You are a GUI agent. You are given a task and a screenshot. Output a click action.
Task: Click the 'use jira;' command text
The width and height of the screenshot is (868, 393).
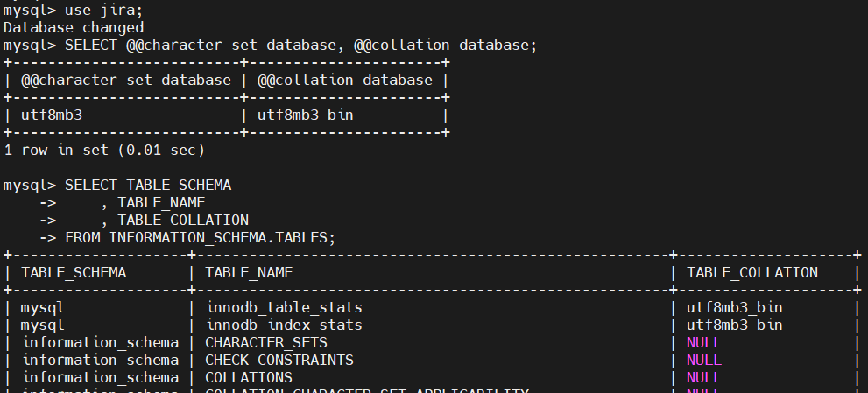point(104,10)
